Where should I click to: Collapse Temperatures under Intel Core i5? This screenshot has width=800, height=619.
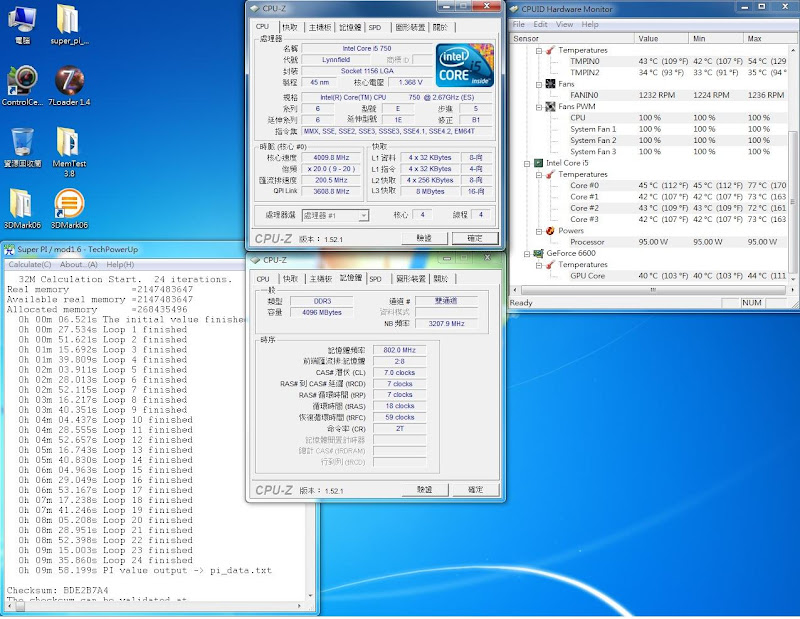click(x=538, y=175)
